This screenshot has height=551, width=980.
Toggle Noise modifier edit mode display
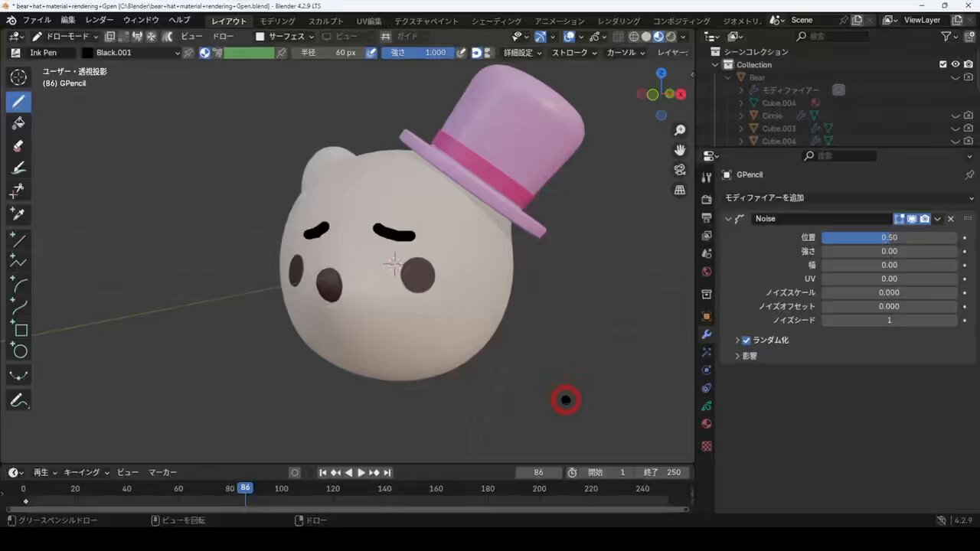(900, 219)
